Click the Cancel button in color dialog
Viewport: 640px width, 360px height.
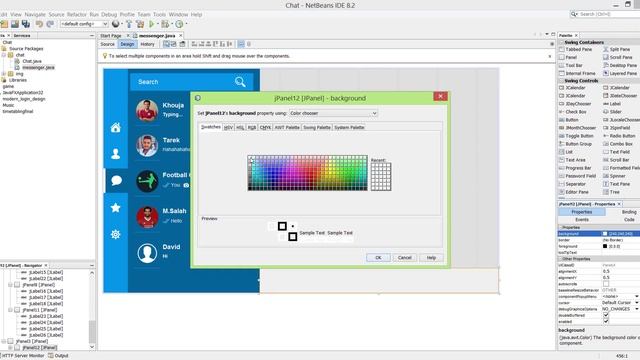404,258
